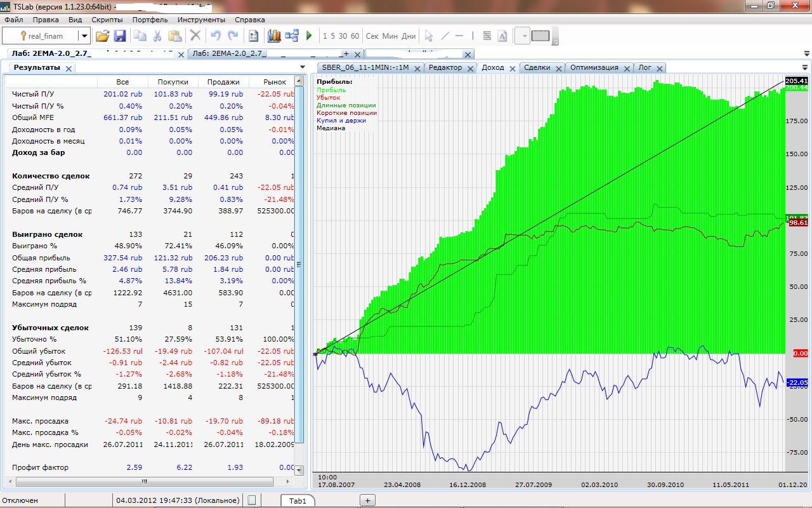This screenshot has height=508, width=812.
Task: Click the Delete X toolbar icon
Action: pos(195,36)
